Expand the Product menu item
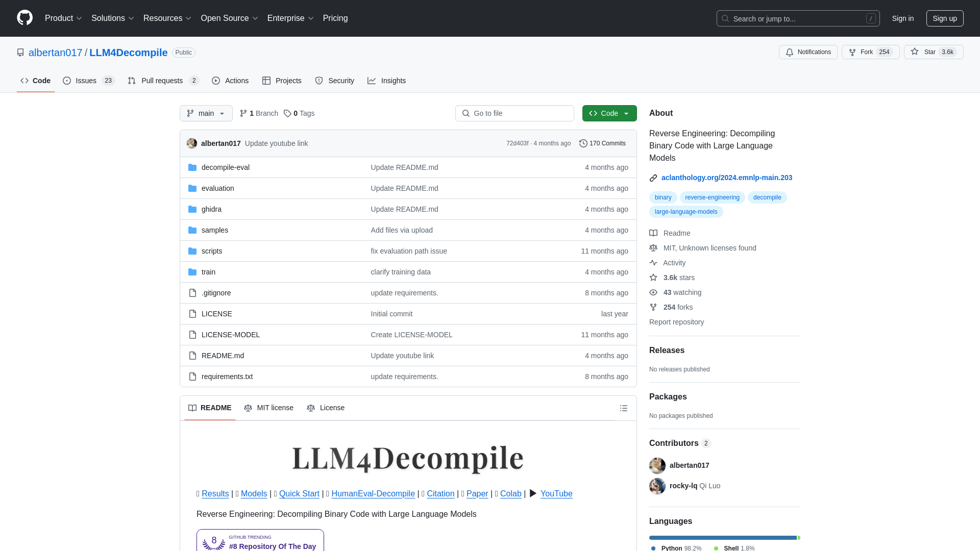980x551 pixels. tap(64, 18)
